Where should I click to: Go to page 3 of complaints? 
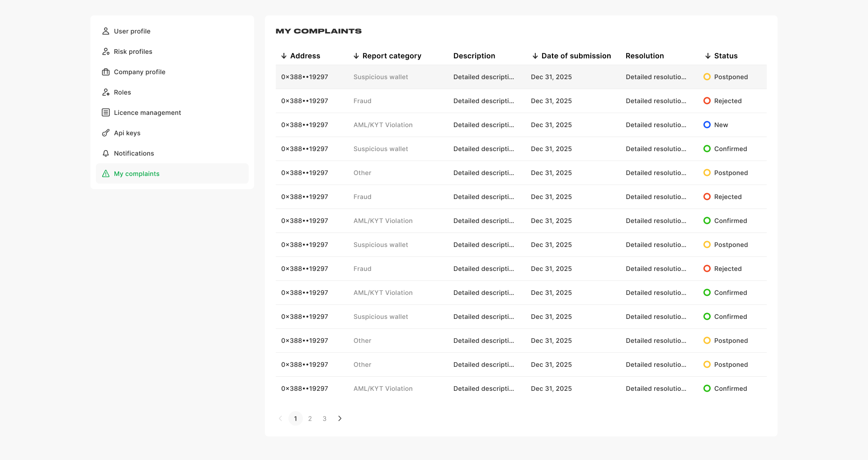click(x=325, y=418)
